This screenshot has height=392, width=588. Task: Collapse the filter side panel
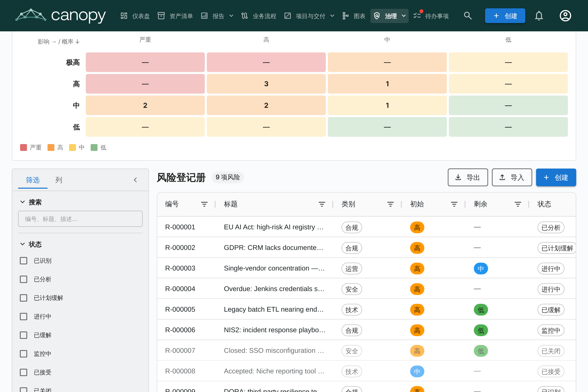(x=135, y=180)
